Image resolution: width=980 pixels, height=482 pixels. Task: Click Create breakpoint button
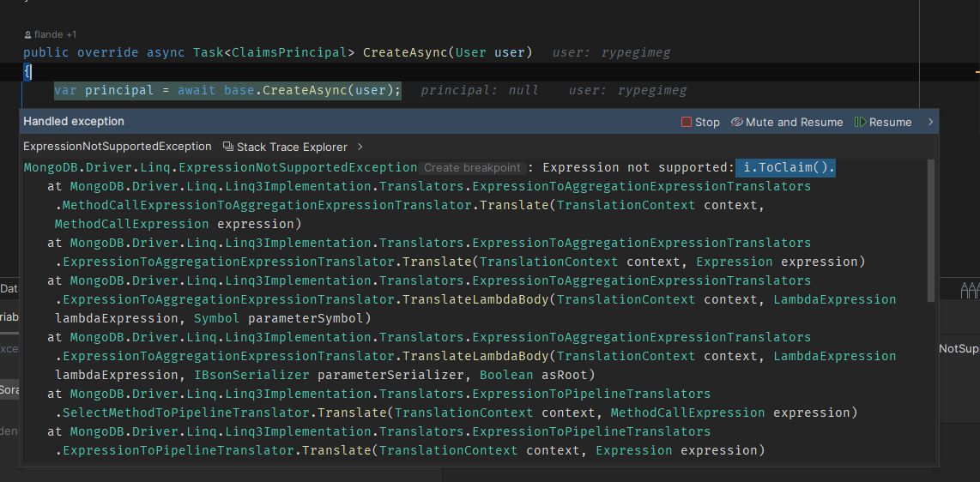(x=472, y=168)
